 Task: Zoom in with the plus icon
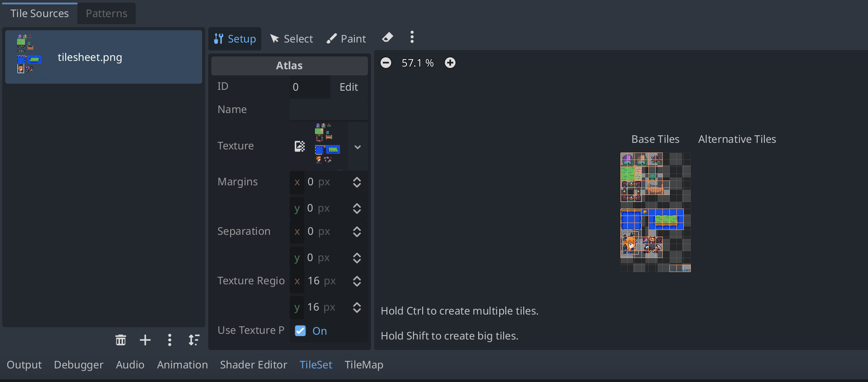coord(450,63)
